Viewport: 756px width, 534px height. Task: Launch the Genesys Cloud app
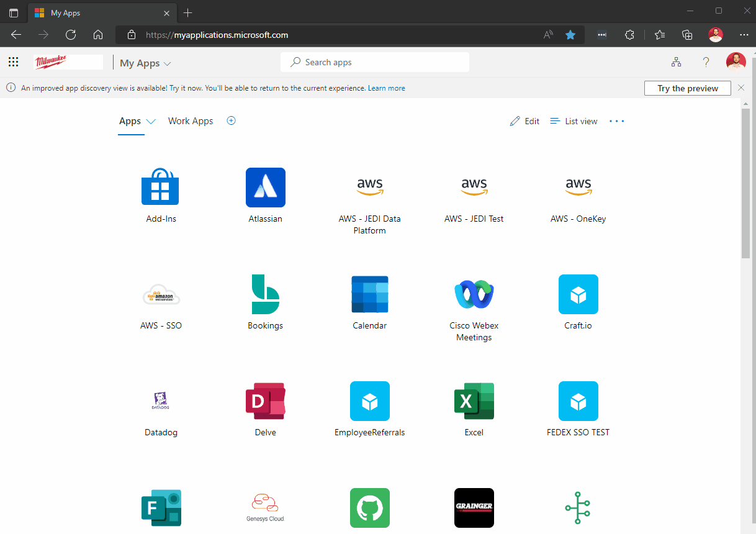pyautogui.click(x=266, y=508)
